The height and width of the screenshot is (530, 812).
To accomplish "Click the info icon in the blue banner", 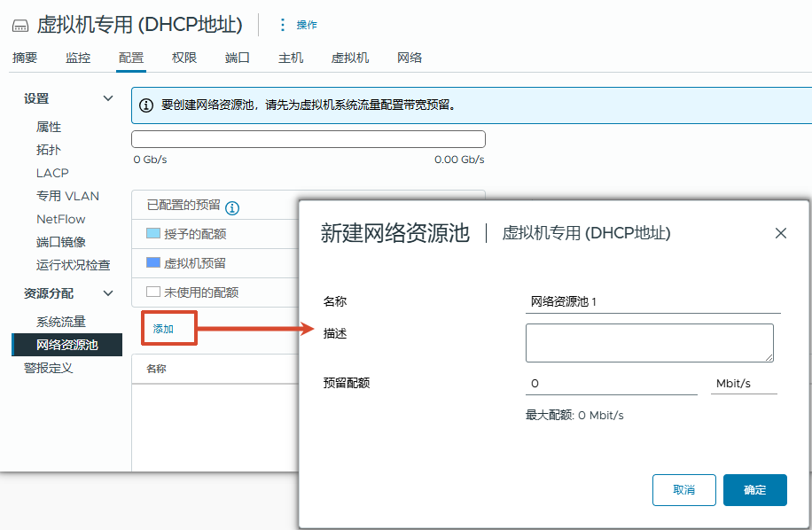I will coord(145,105).
